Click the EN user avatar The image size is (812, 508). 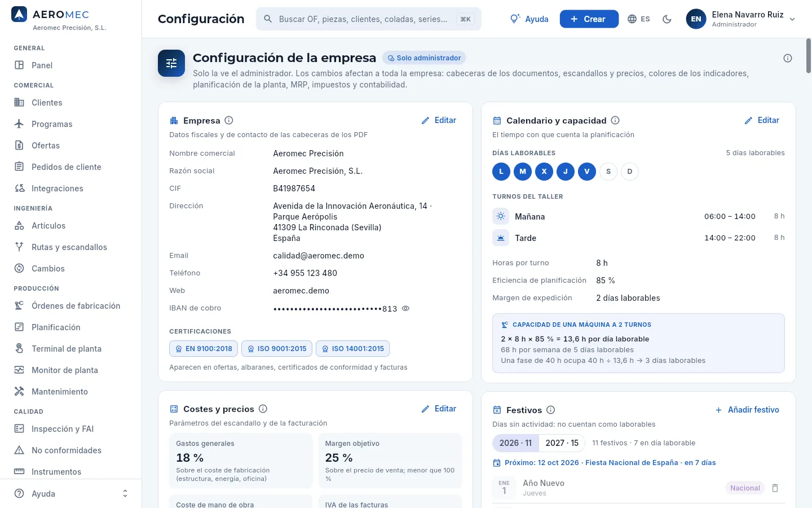[x=696, y=19]
